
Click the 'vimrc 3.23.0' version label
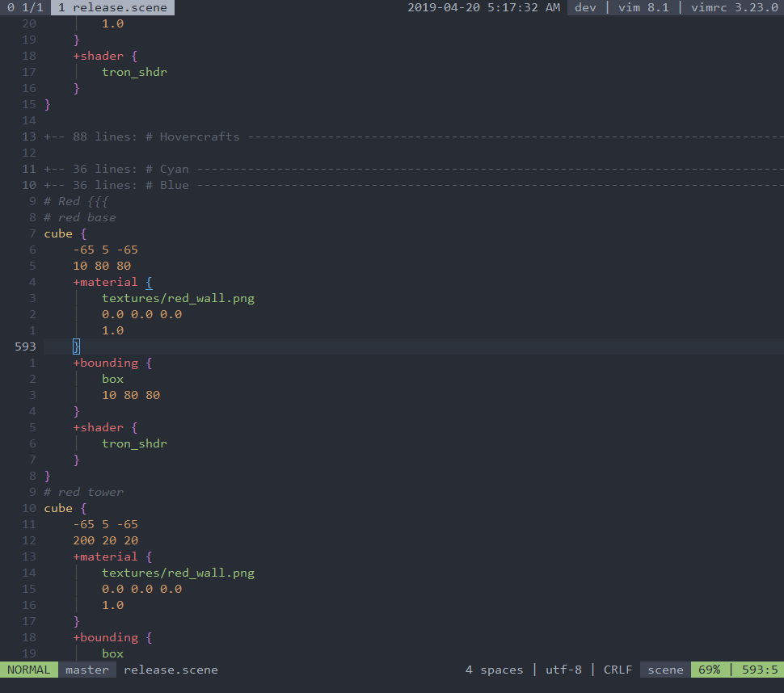(735, 7)
